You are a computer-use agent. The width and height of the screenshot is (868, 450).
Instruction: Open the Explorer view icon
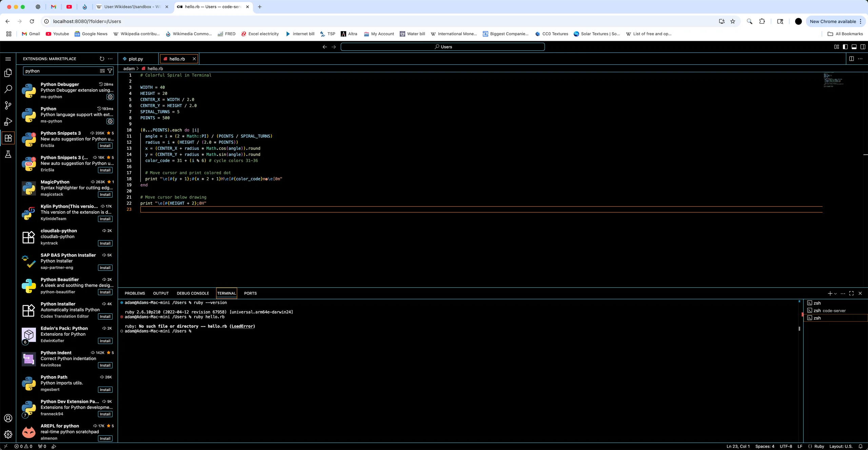[8, 73]
